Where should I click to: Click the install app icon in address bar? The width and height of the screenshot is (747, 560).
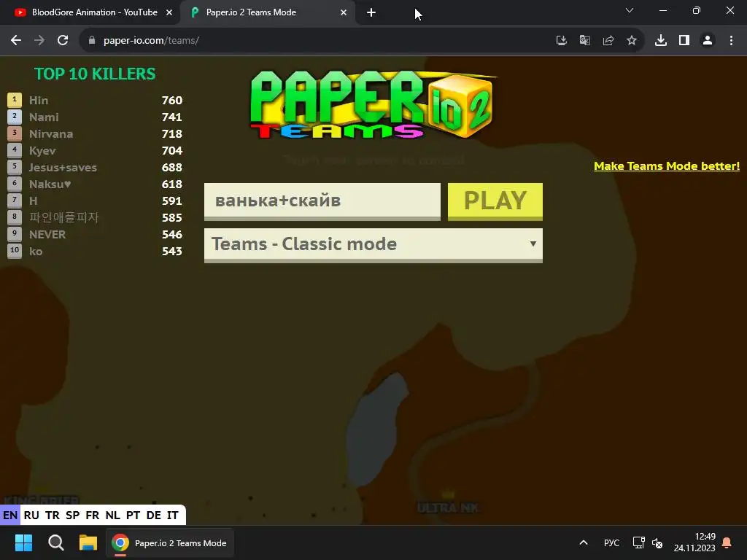562,41
